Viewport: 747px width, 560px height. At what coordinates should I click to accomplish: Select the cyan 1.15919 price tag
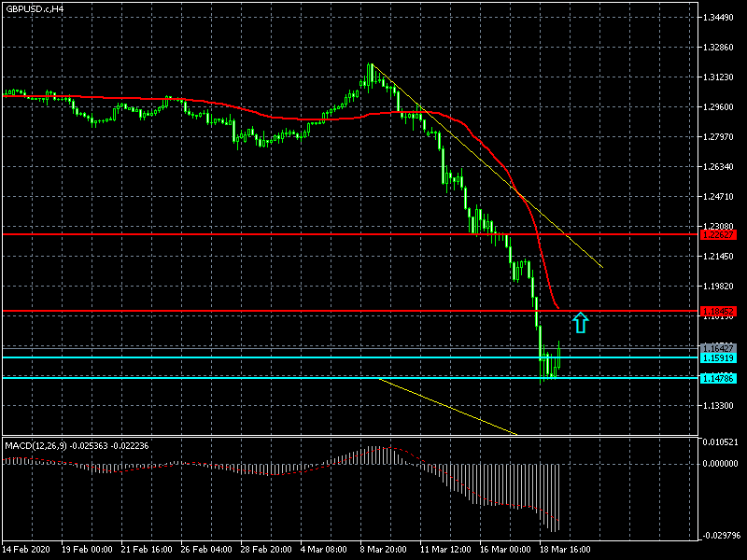[720, 357]
